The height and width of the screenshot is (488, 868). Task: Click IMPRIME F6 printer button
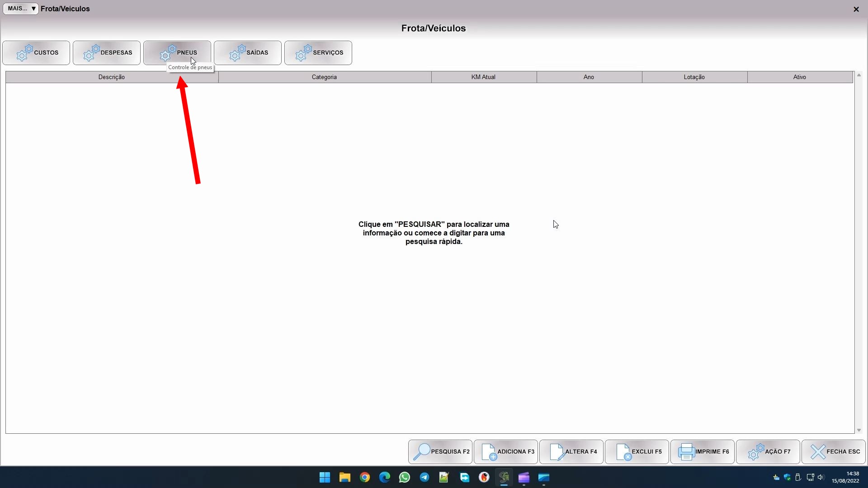tap(703, 451)
